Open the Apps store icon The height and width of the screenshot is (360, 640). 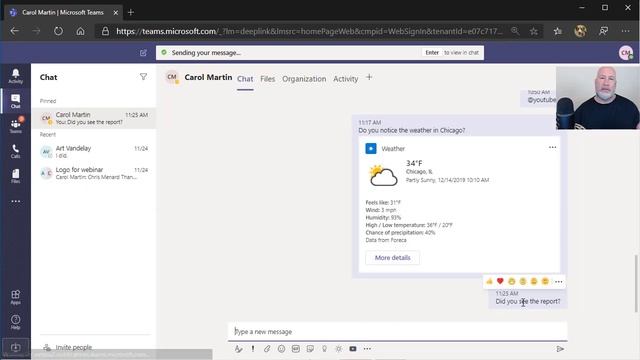tap(16, 297)
